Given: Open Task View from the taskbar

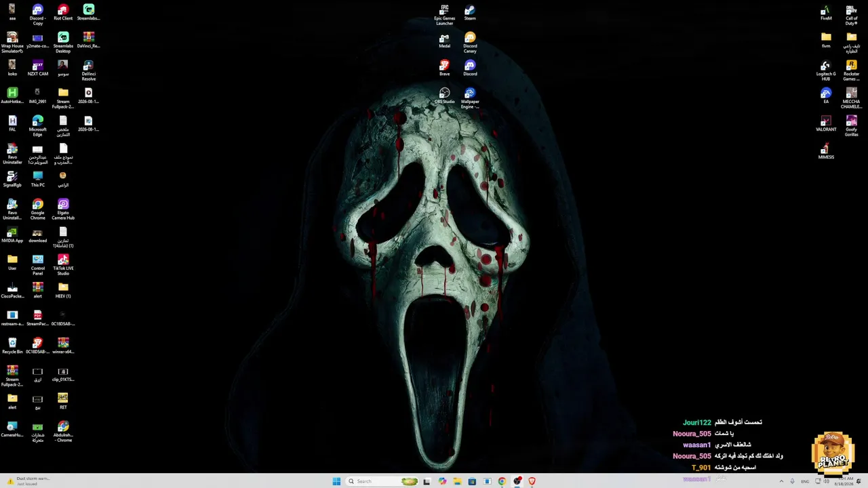Looking at the screenshot, I should [427, 481].
